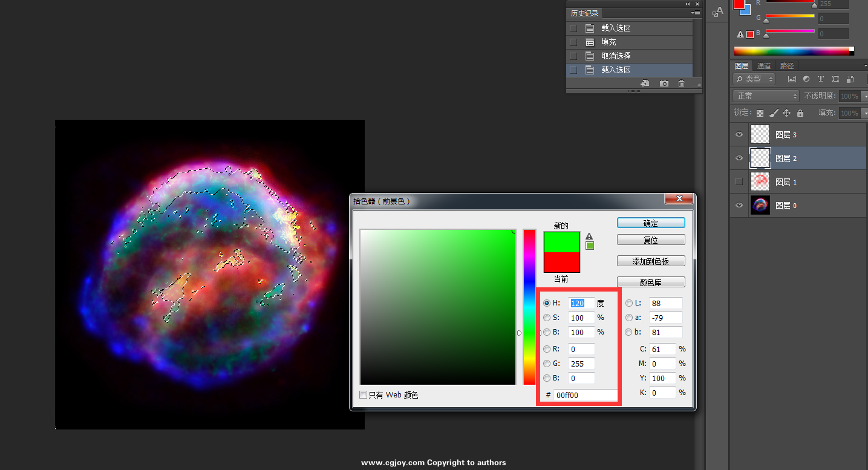Lock transparent pixels icon
The image size is (868, 470).
760,113
